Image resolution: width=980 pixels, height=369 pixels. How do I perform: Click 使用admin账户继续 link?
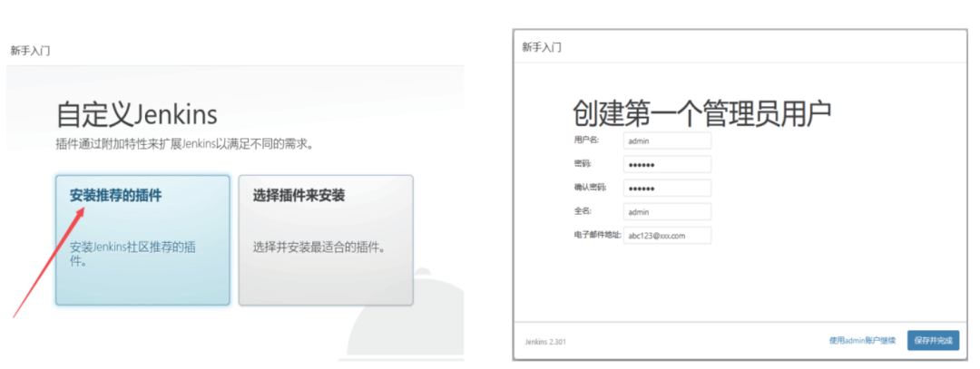click(x=862, y=340)
